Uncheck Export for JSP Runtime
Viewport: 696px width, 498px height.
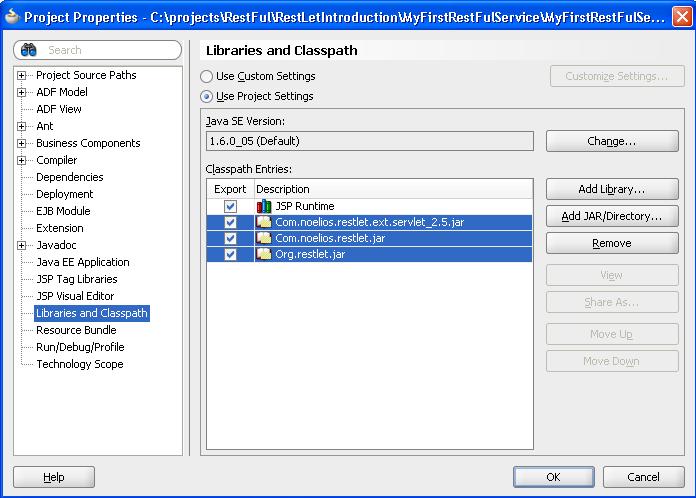231,206
